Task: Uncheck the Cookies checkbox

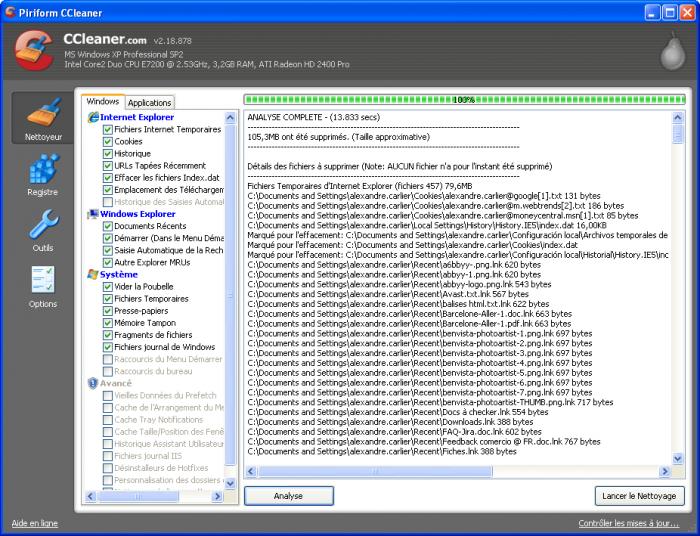Action: point(107,142)
